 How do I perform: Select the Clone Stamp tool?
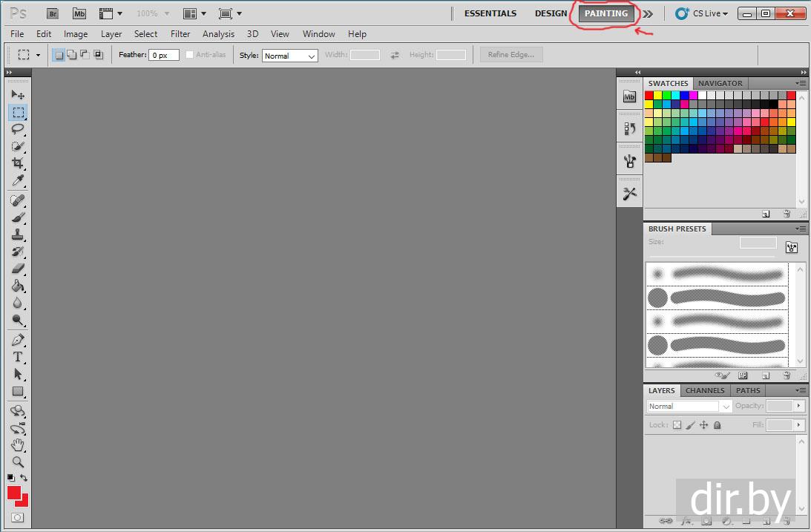point(18,234)
